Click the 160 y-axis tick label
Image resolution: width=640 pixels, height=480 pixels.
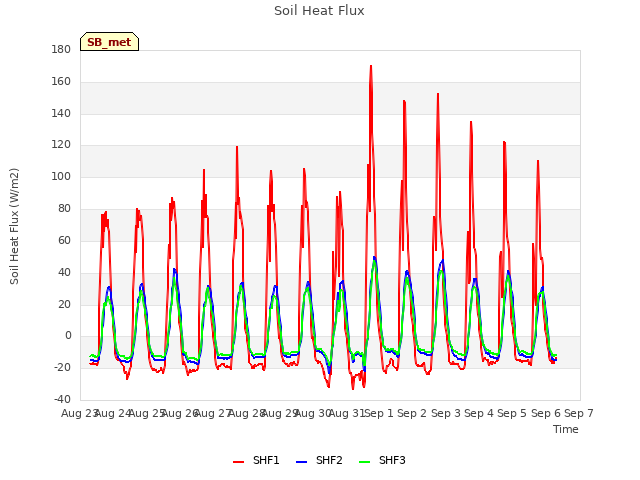(61, 82)
